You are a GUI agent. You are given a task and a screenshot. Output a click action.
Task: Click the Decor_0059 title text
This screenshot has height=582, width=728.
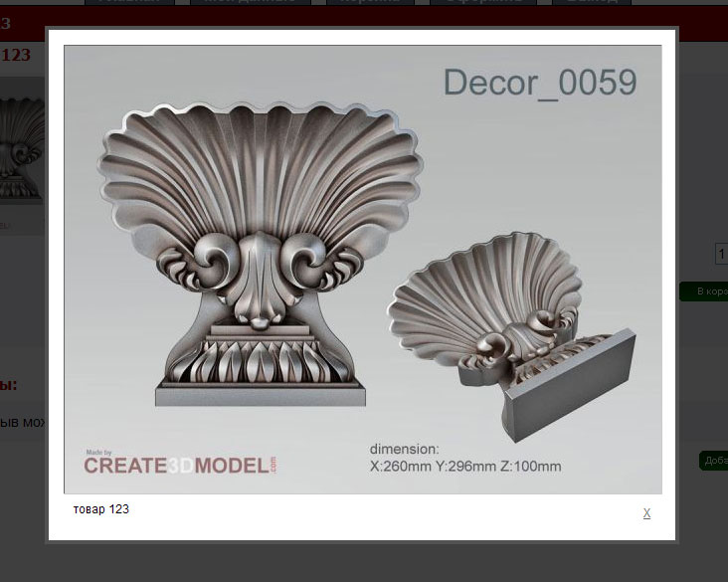(x=539, y=83)
